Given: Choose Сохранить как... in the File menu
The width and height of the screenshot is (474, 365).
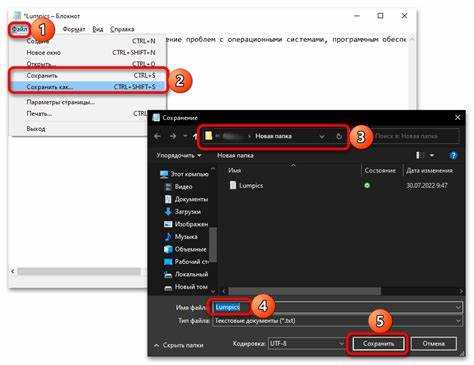Looking at the screenshot, I should 89,87.
